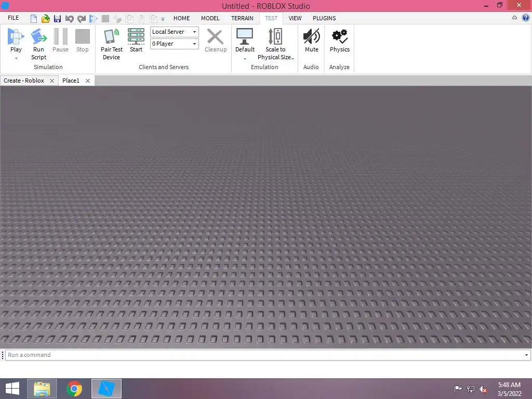This screenshot has height=399, width=532.
Task: Click the muted volume tray icon
Action: (x=483, y=389)
